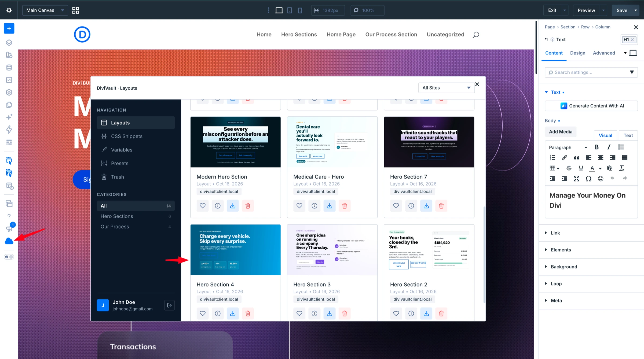644x359 pixels.
Task: Switch editor to the Text tab
Action: point(628,135)
